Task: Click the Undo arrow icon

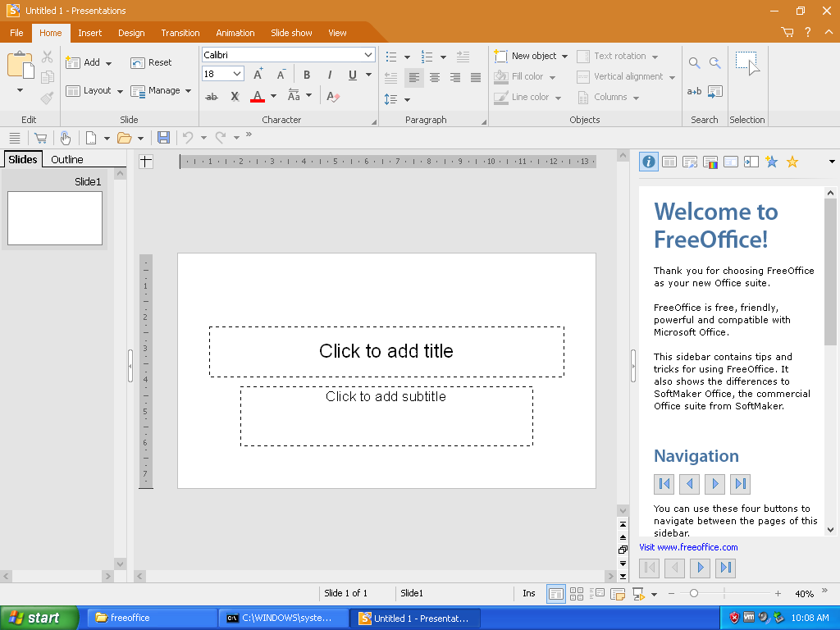Action: pyautogui.click(x=188, y=138)
